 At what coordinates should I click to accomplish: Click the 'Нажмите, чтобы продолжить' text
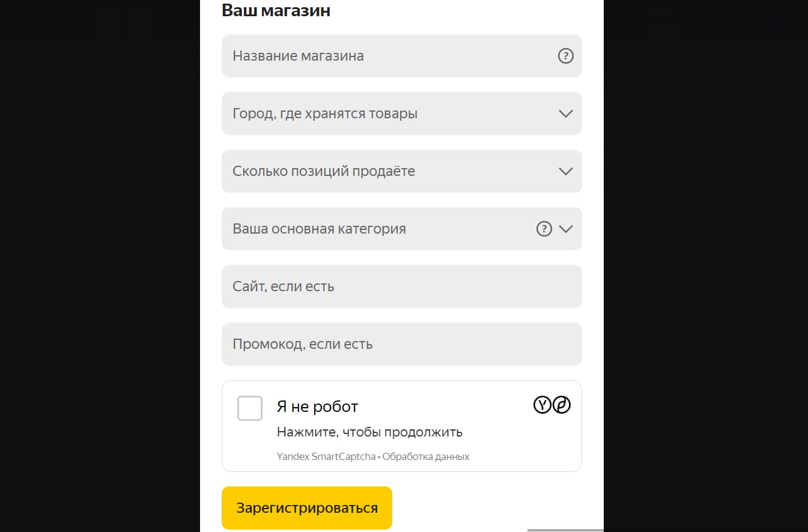tap(369, 432)
